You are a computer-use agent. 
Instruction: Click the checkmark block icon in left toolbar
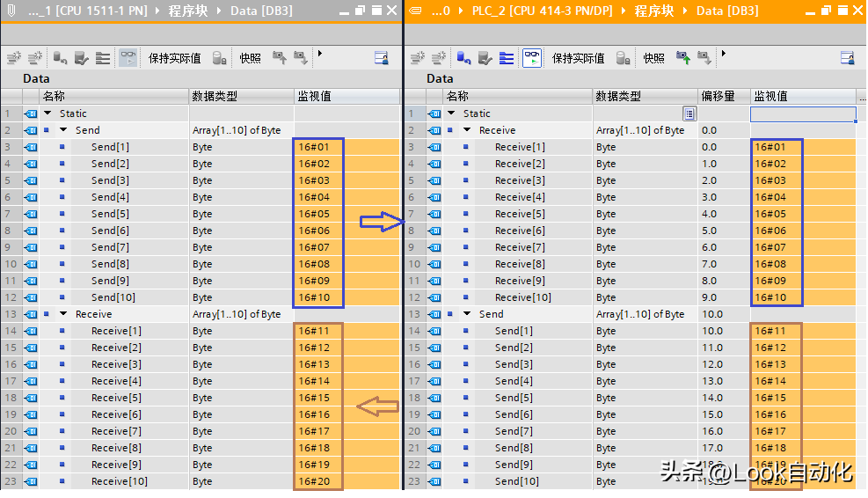[82, 58]
